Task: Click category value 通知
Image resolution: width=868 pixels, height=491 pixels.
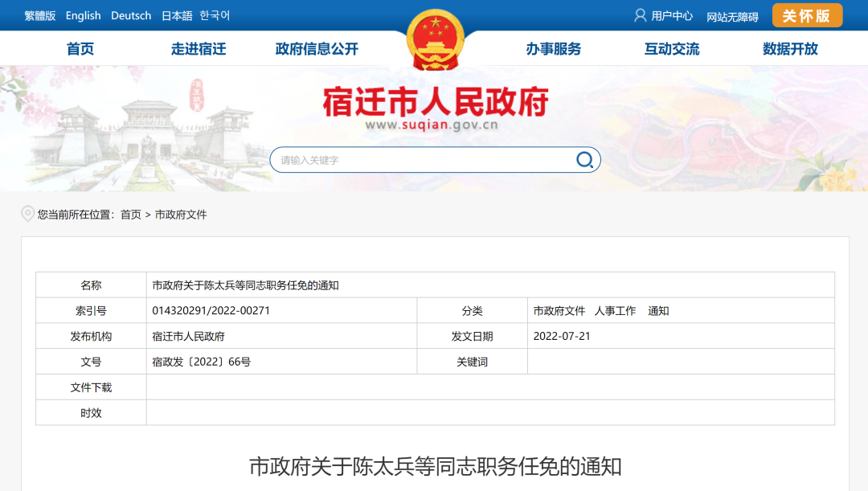Action: coord(658,311)
